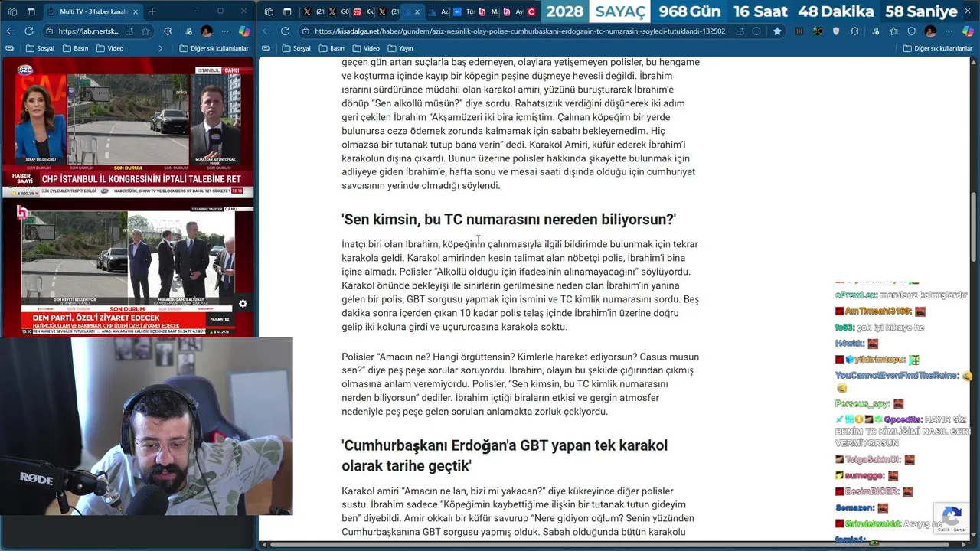This screenshot has height=551, width=980.
Task: Open Extensions puzzle icon in kisadalga window
Action: [x=855, y=31]
